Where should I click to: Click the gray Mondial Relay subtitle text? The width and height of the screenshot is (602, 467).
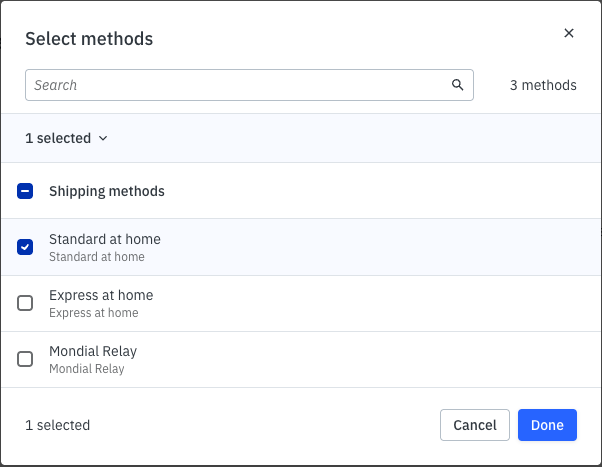click(87, 369)
